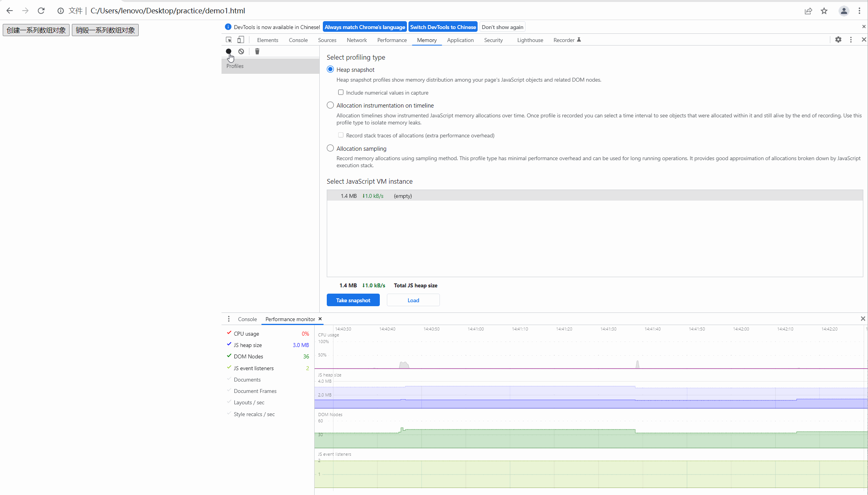Toggle JS event listeners monitor checkbox
This screenshot has height=495, width=868.
229,367
